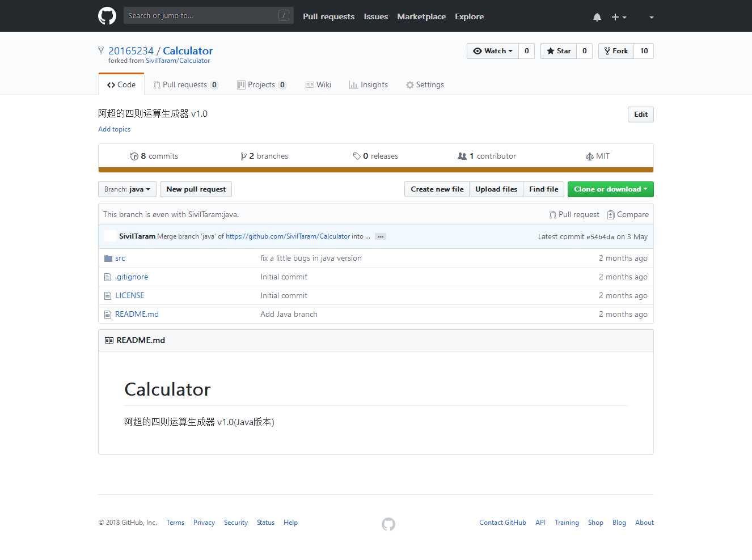The width and height of the screenshot is (752, 560).
Task: Click the Compare link in branch bar
Action: (x=628, y=214)
